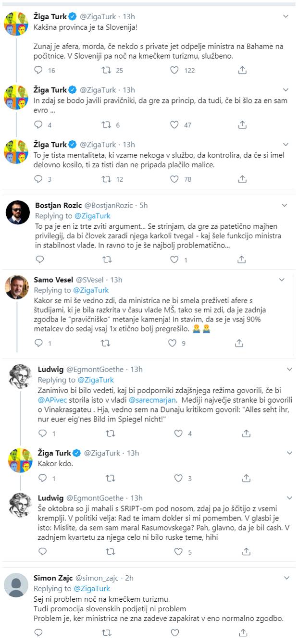Expand options chevron on Bostjan Rozic's tweet
The width and height of the screenshot is (298, 644).
click(x=286, y=206)
